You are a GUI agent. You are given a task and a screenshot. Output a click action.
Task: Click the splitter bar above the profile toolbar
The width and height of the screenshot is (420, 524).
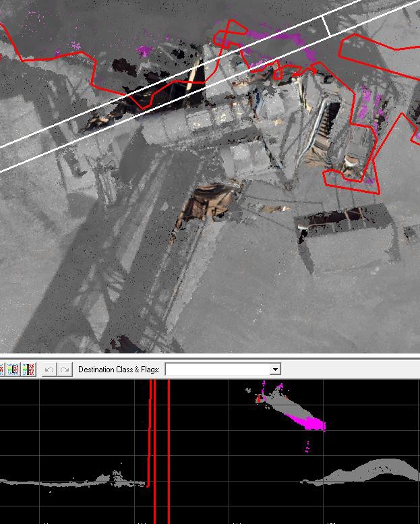(x=210, y=356)
